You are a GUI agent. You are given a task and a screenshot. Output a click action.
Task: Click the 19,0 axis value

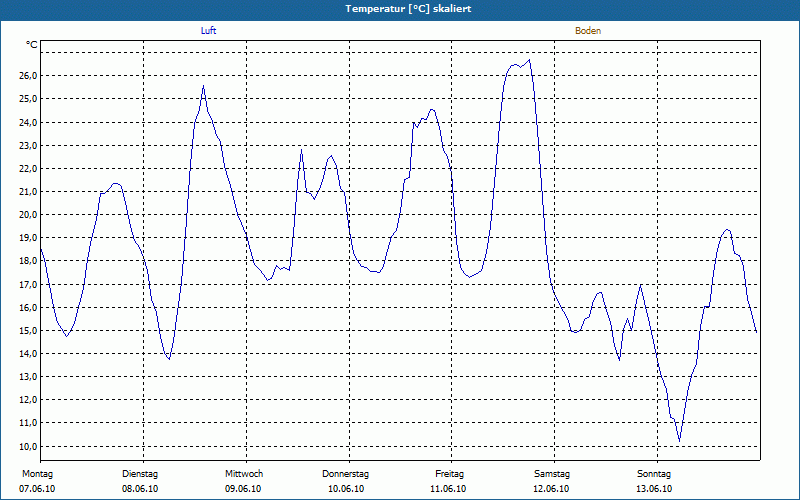point(28,238)
